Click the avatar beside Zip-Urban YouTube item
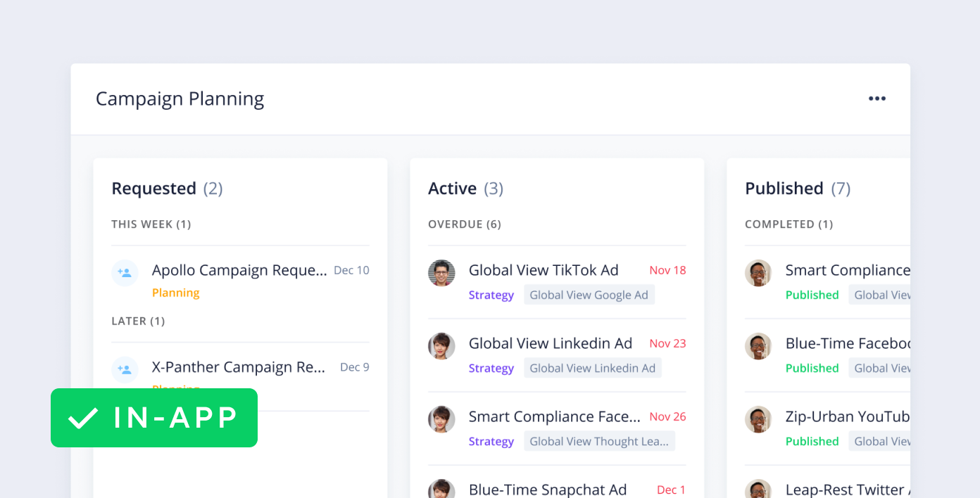 758,419
